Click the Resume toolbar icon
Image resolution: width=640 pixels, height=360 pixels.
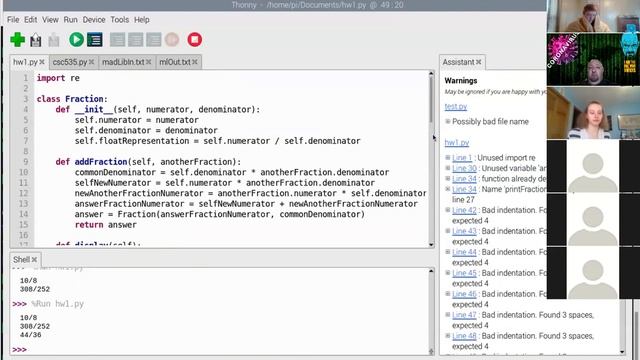tap(172, 40)
